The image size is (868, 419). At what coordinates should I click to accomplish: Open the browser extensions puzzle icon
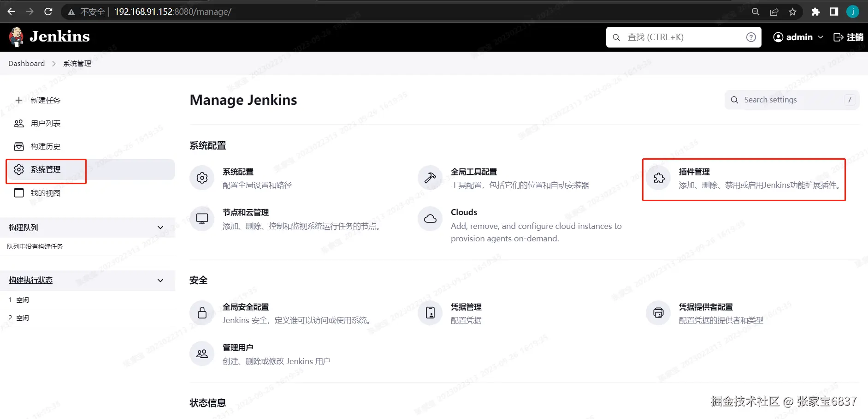coord(815,12)
